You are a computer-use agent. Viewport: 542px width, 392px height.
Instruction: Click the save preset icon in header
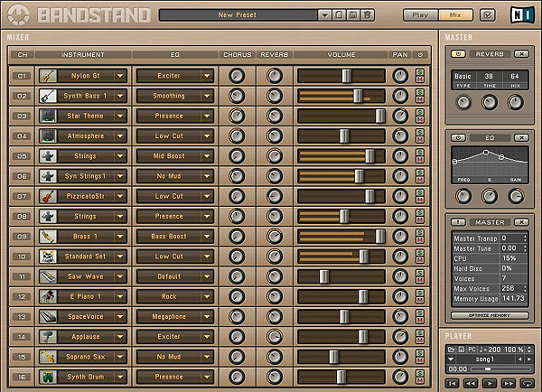coord(353,14)
